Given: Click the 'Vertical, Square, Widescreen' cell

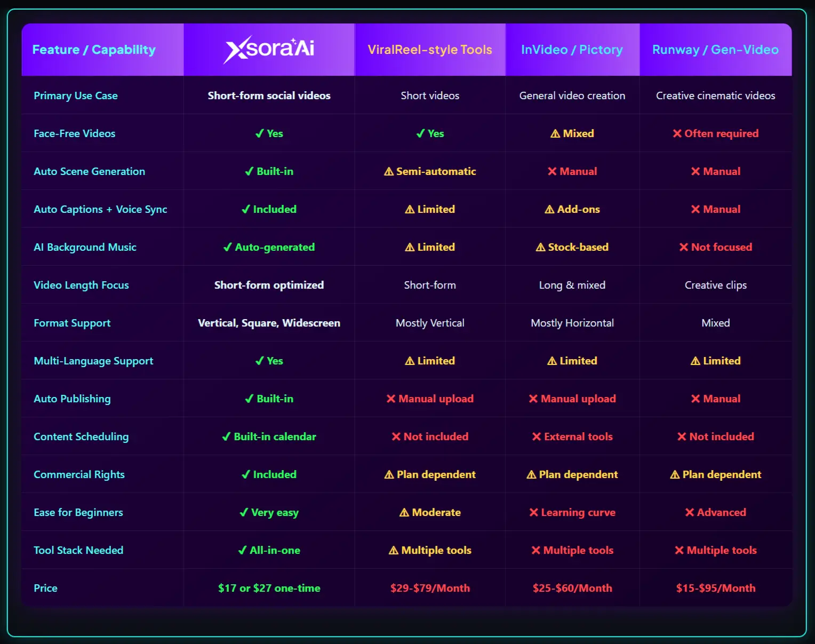Looking at the screenshot, I should (269, 323).
